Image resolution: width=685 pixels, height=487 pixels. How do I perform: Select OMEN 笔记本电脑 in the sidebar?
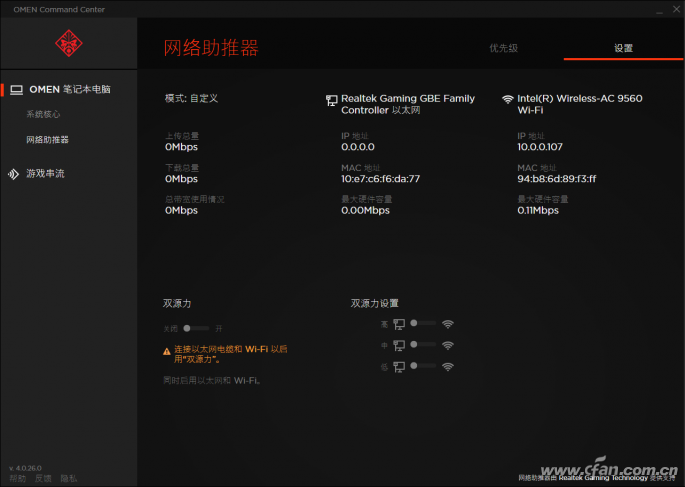(x=69, y=90)
